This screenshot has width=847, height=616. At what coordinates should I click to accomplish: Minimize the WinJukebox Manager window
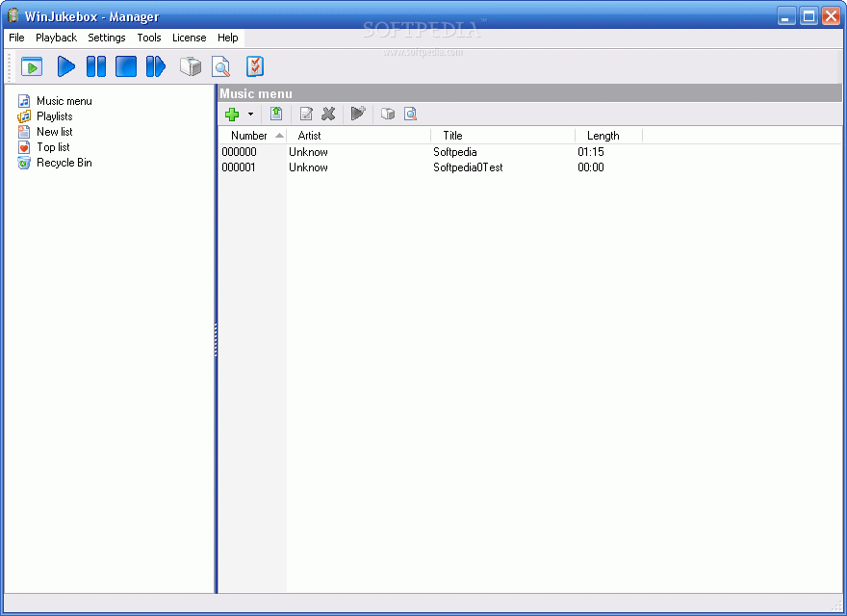click(786, 16)
